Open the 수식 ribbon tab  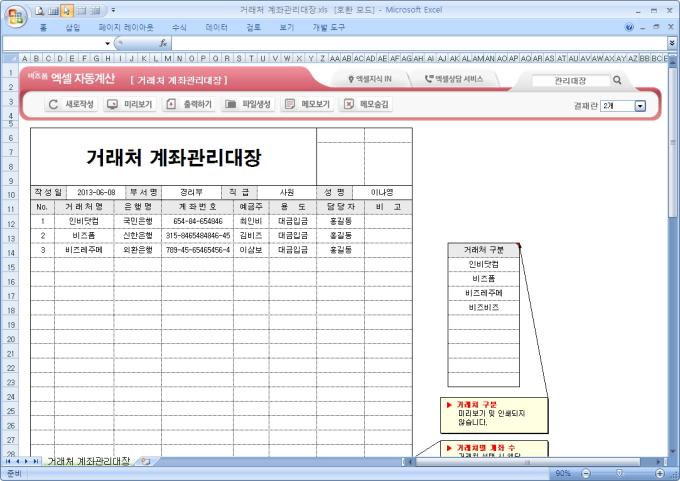coord(179,27)
